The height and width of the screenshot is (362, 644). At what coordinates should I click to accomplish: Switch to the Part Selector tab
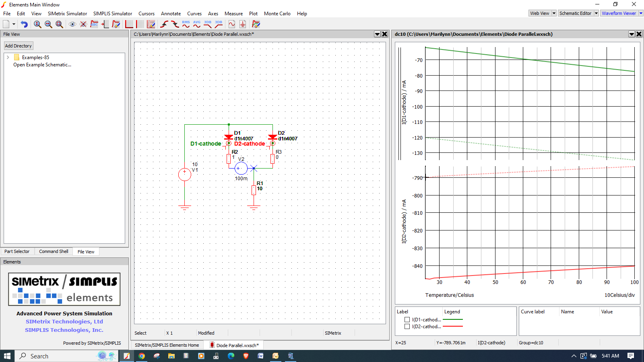point(17,251)
